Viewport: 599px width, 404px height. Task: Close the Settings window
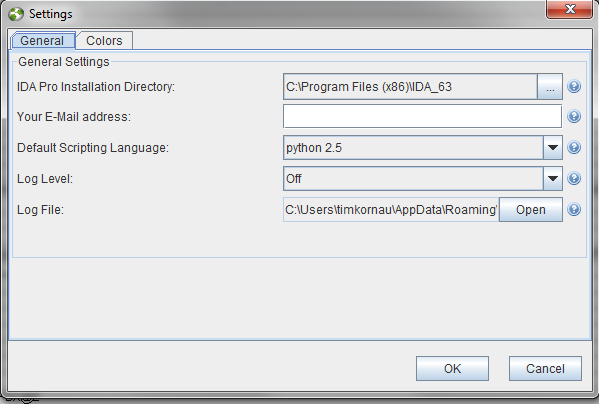[570, 9]
